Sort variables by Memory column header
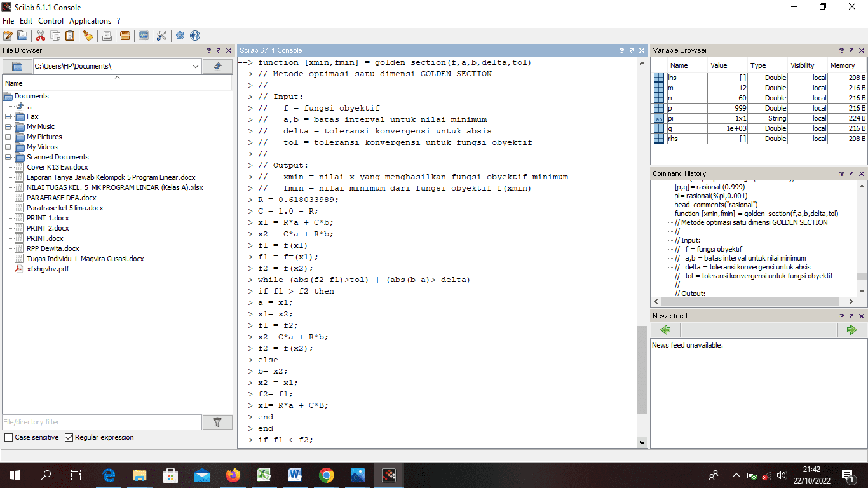The height and width of the screenshot is (488, 868). [x=847, y=65]
